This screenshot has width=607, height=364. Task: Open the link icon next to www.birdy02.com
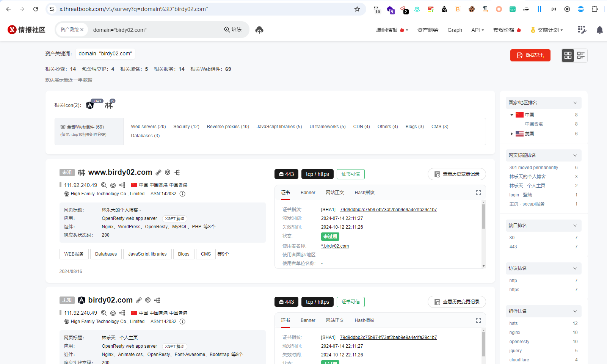click(x=158, y=173)
